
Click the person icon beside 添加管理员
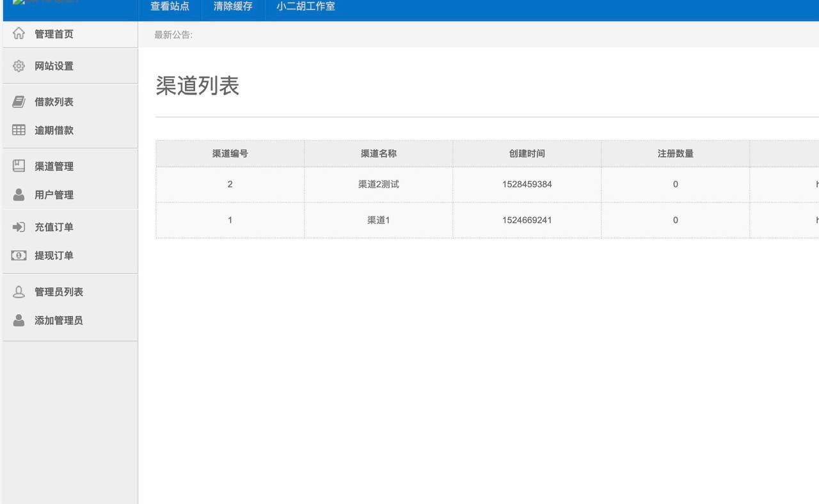click(x=19, y=320)
